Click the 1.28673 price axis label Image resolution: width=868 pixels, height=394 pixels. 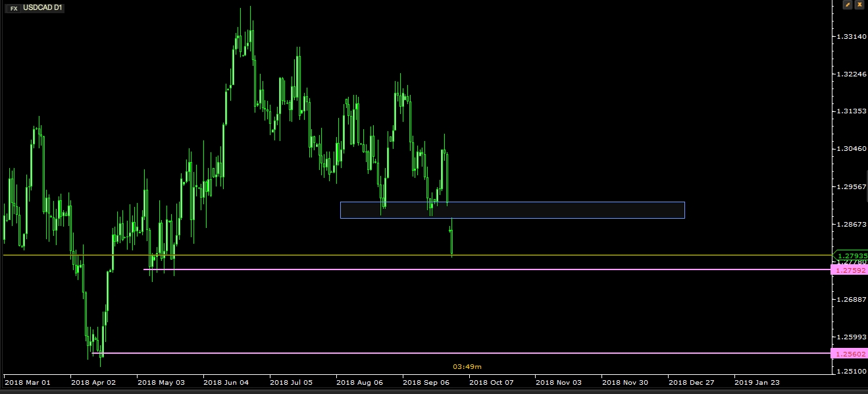pyautogui.click(x=850, y=225)
